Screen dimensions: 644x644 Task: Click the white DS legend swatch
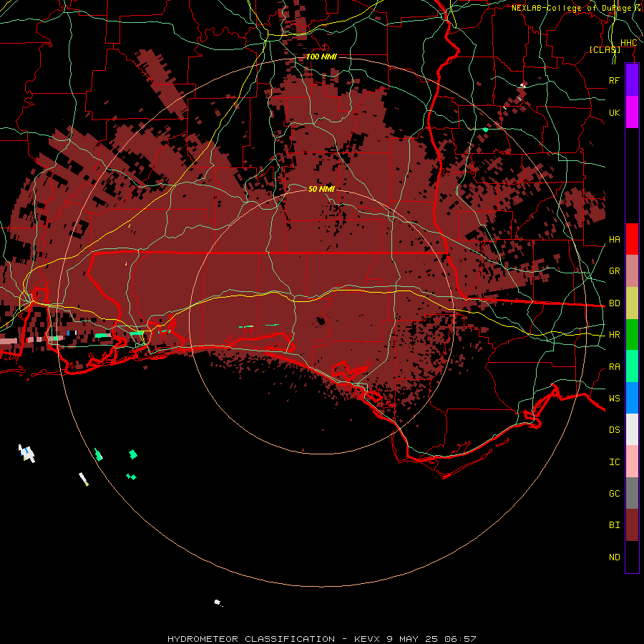(632, 429)
